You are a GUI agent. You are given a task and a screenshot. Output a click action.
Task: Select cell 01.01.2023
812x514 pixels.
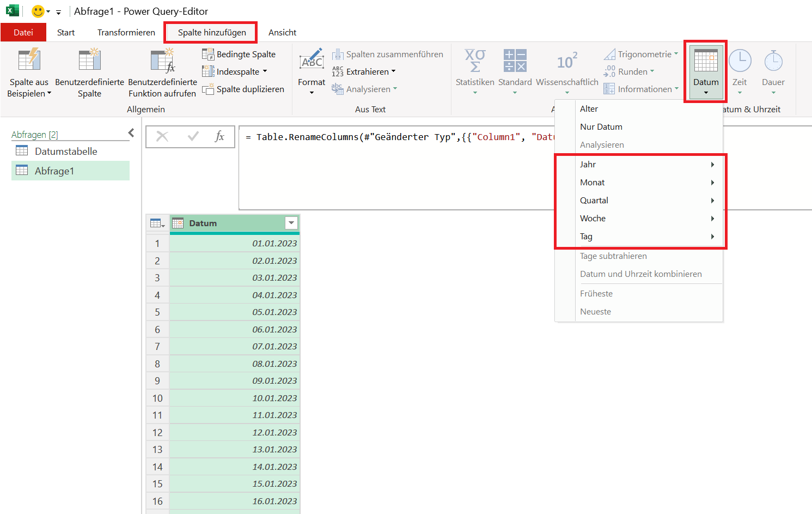point(235,243)
